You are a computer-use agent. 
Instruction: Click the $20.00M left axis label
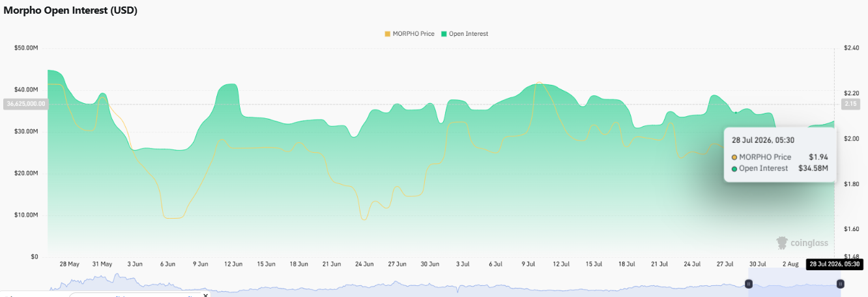27,173
